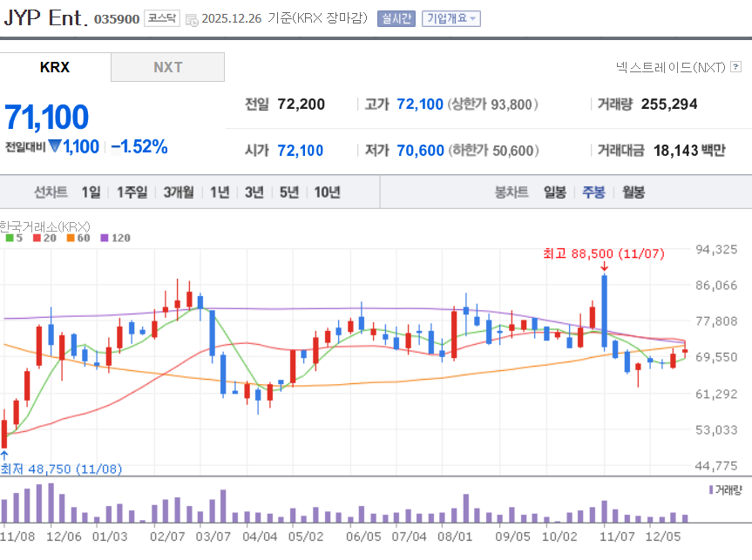Click the 2025.12.26 reference date text
Screen dimensions: 752x560
(x=232, y=18)
